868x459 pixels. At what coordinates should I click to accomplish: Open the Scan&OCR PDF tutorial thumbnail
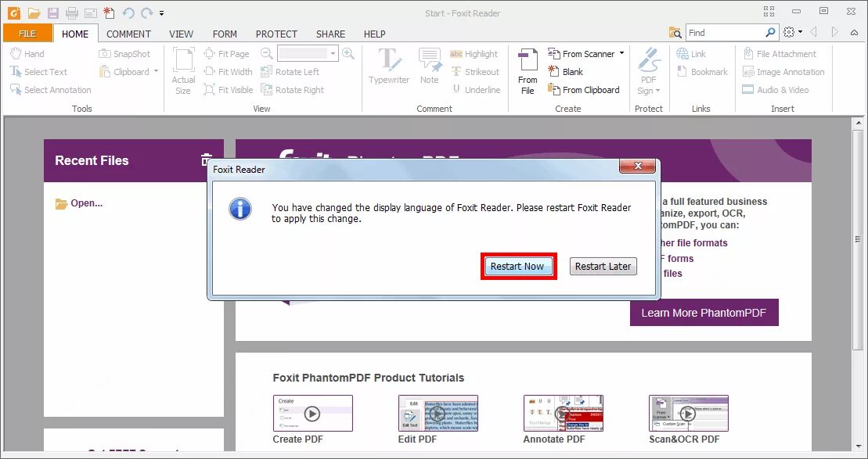[x=688, y=413]
